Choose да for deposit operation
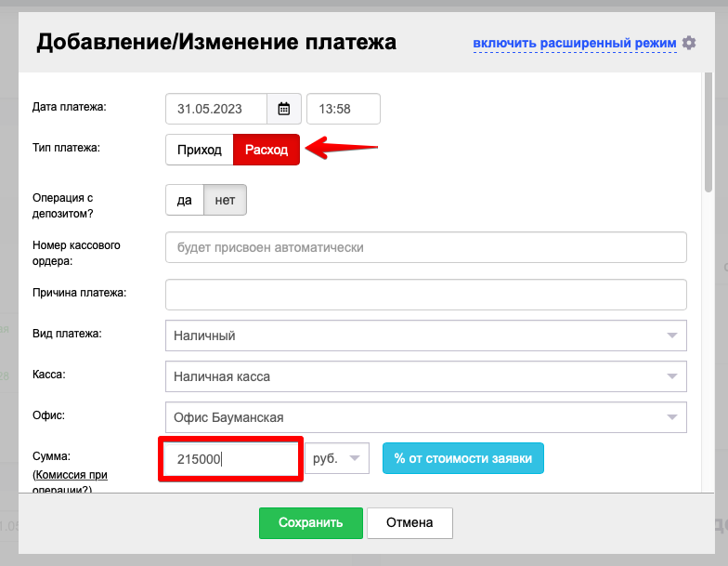 [x=184, y=200]
